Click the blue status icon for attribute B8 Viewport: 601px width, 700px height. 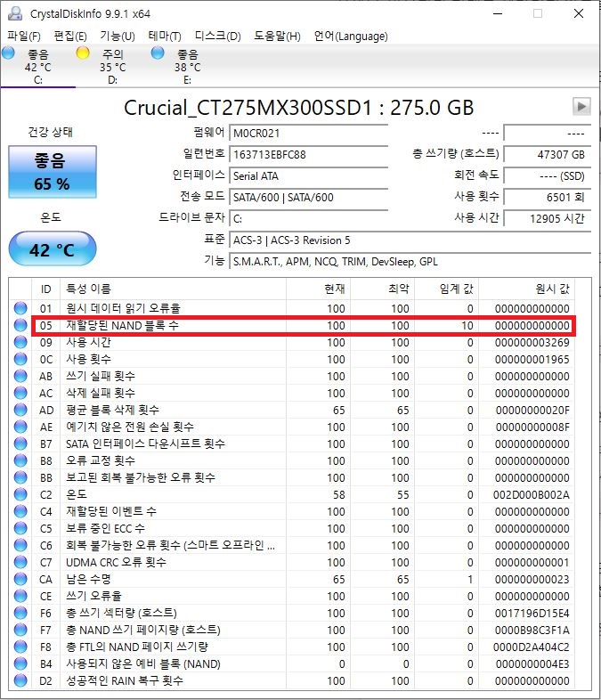click(20, 460)
